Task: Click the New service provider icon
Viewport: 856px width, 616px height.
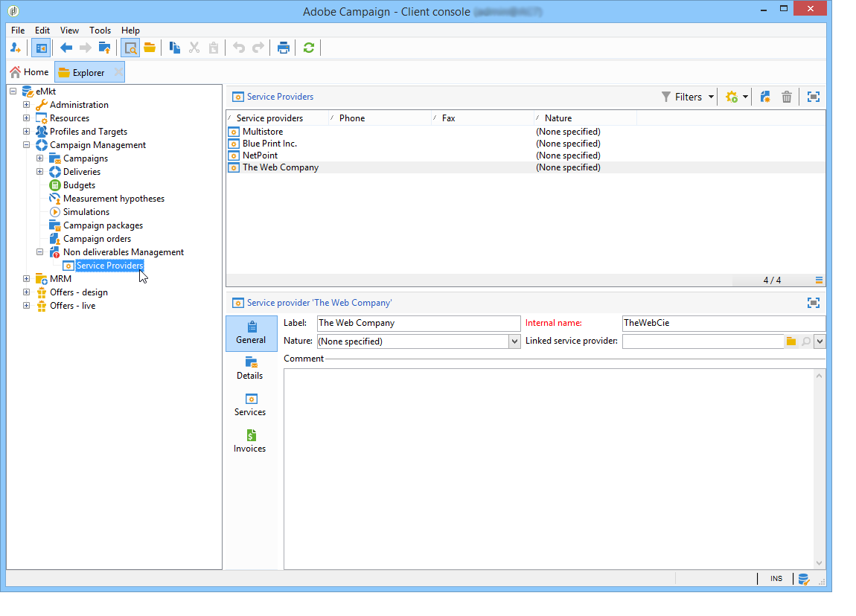Action: (x=765, y=97)
